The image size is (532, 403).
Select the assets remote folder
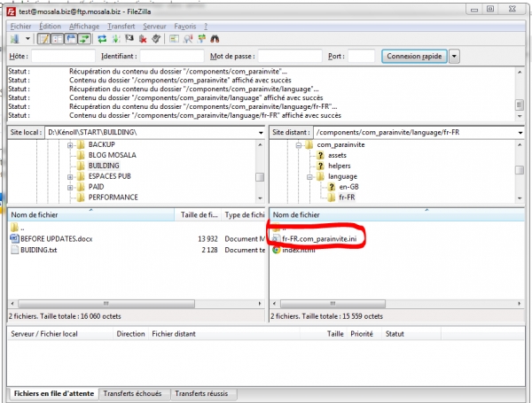[x=337, y=155]
